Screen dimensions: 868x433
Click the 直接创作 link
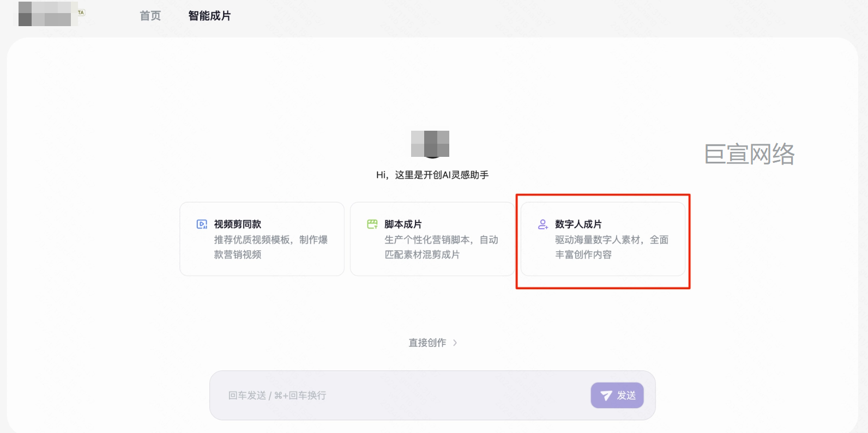[x=427, y=343]
